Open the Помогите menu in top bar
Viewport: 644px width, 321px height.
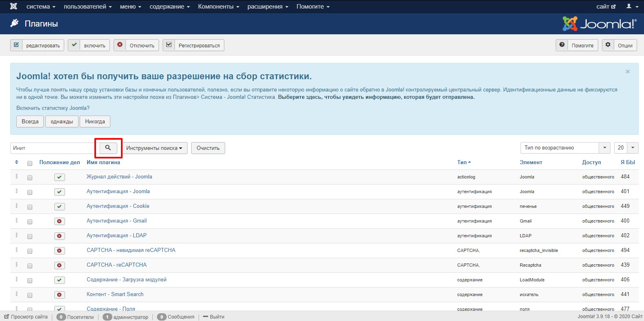click(x=313, y=7)
